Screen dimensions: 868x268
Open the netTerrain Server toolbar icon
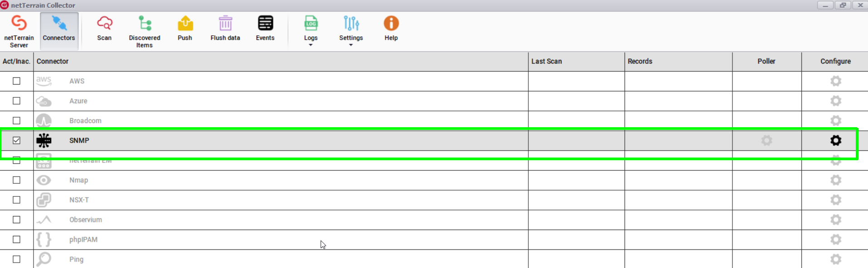pyautogui.click(x=19, y=24)
